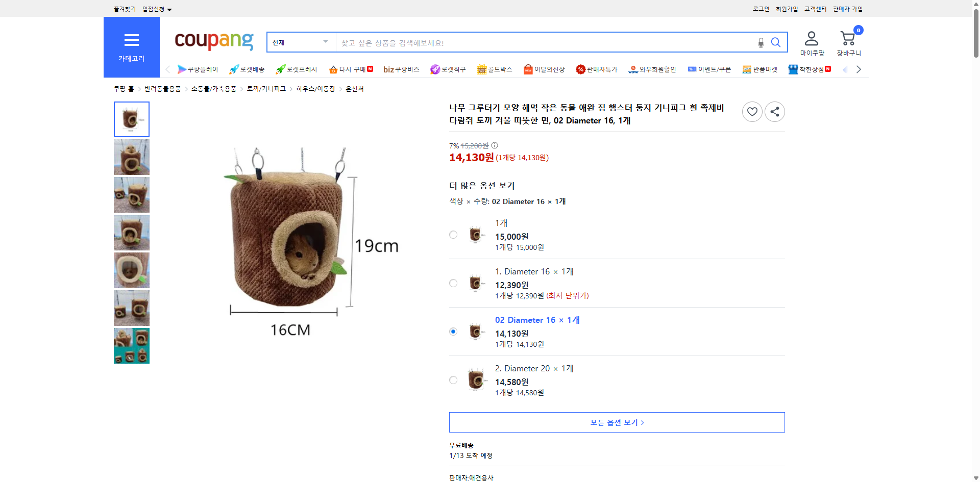The width and height of the screenshot is (980, 482).
Task: Click the 모든 옵션 보기 button
Action: point(616,422)
